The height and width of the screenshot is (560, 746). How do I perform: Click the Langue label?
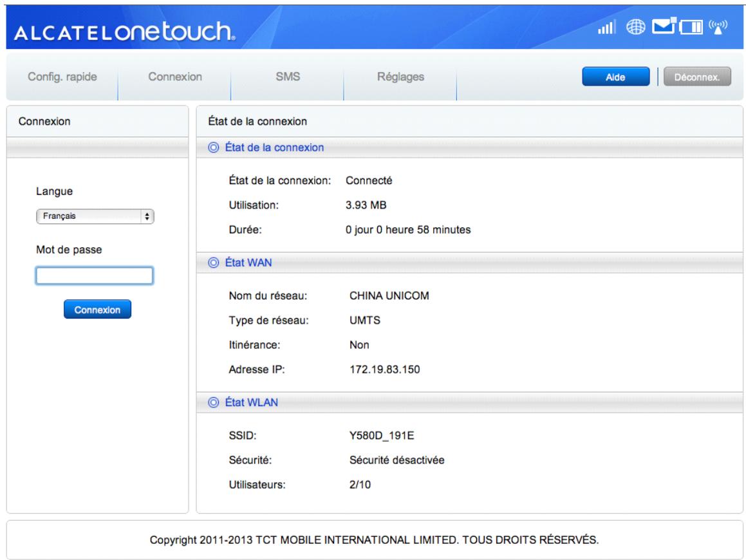point(54,191)
